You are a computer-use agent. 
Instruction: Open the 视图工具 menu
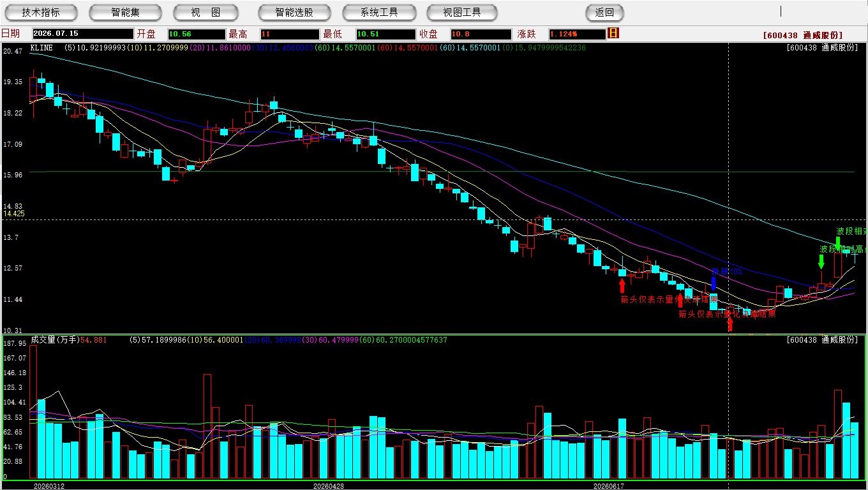pyautogui.click(x=463, y=12)
